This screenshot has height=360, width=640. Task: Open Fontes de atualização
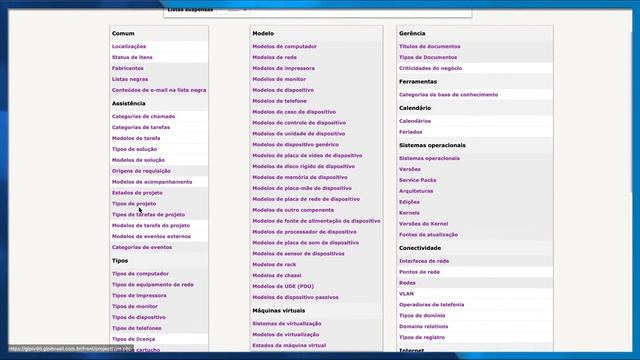pyautogui.click(x=428, y=235)
